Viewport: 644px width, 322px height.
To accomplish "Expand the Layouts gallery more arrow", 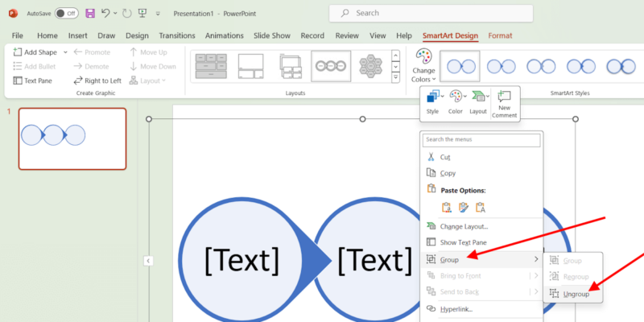I will point(395,77).
